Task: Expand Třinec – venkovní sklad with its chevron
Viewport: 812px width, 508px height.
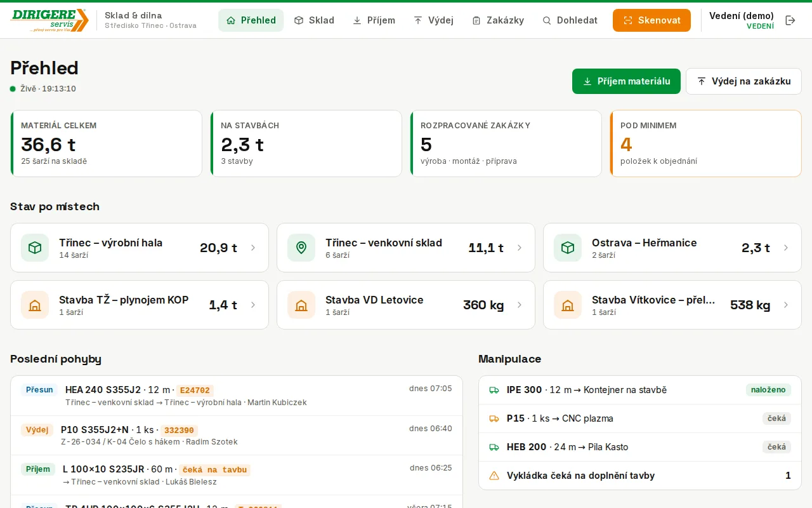Action: point(520,248)
